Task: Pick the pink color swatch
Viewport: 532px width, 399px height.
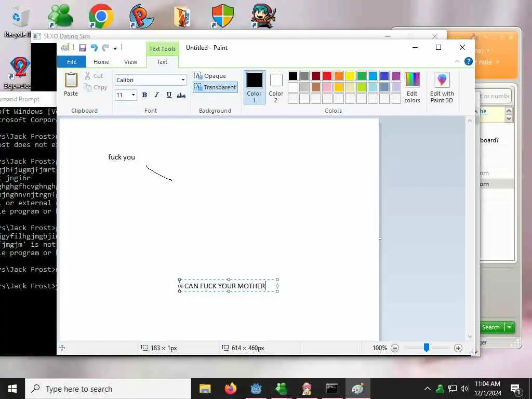Action: point(327,87)
